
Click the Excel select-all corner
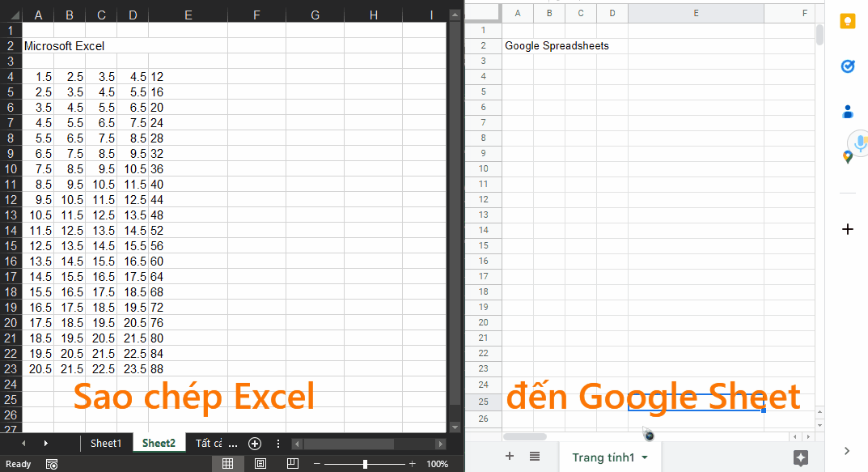11,15
